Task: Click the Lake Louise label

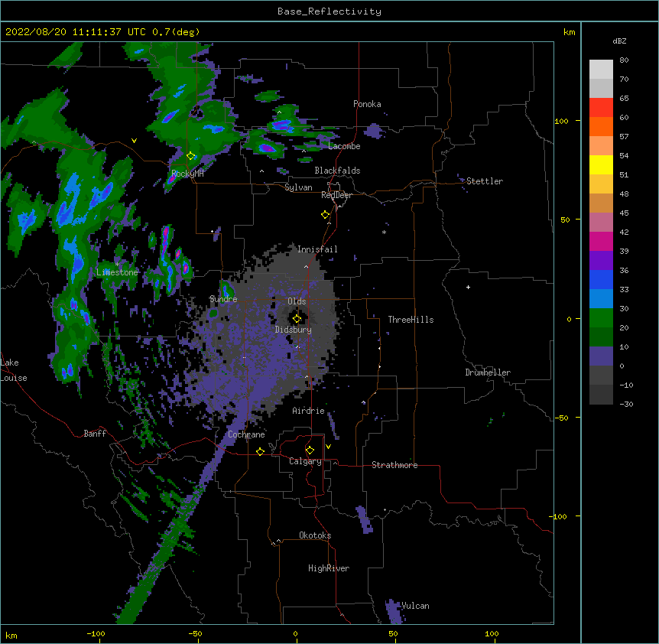Action: [12, 370]
